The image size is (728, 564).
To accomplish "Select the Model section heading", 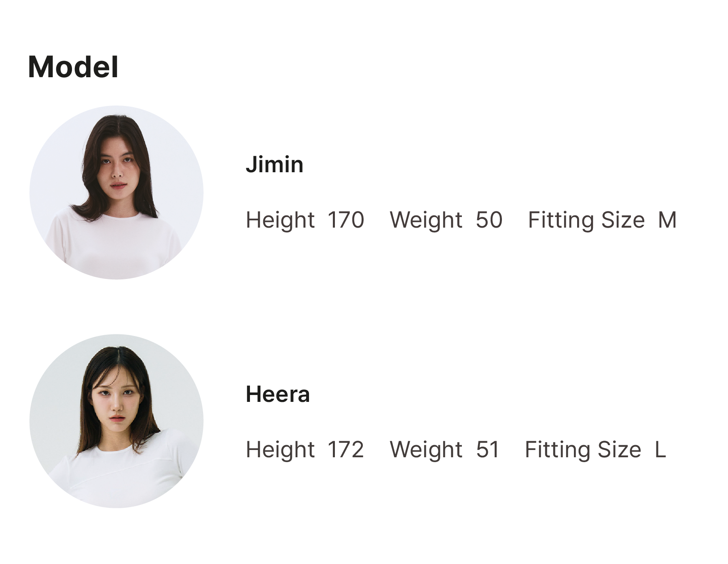I will [73, 67].
